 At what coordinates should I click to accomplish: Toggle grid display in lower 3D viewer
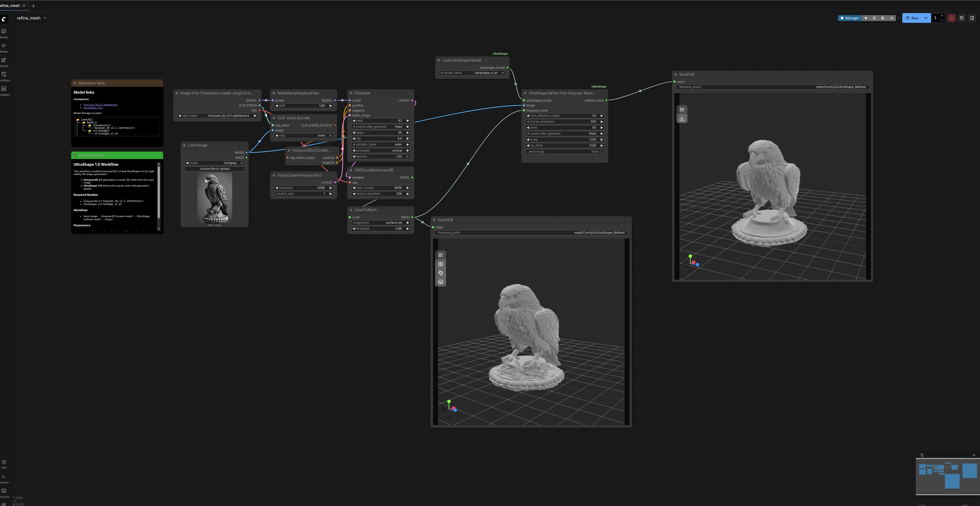[440, 264]
